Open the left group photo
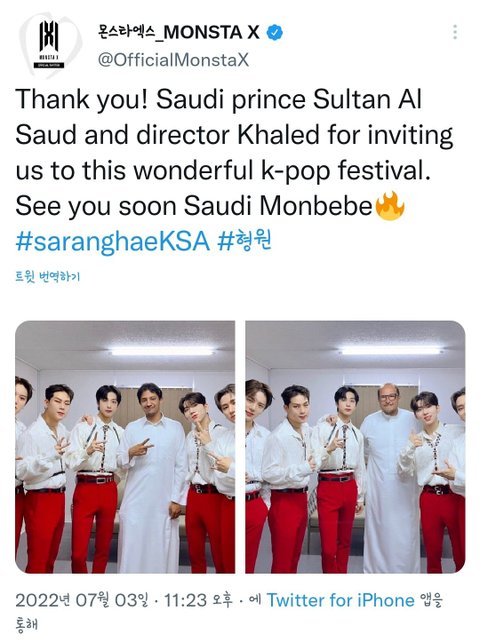 click(x=125, y=447)
